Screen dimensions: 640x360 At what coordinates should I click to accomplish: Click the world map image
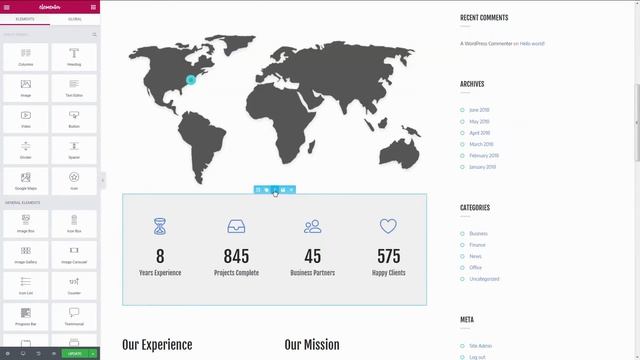coord(275,109)
